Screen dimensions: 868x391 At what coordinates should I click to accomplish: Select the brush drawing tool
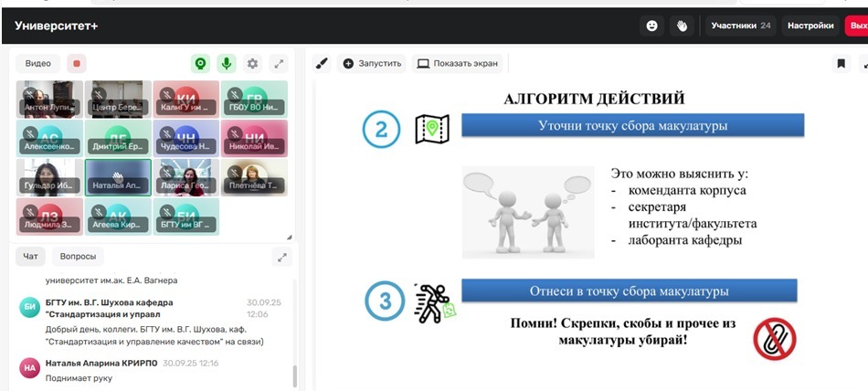pos(321,64)
